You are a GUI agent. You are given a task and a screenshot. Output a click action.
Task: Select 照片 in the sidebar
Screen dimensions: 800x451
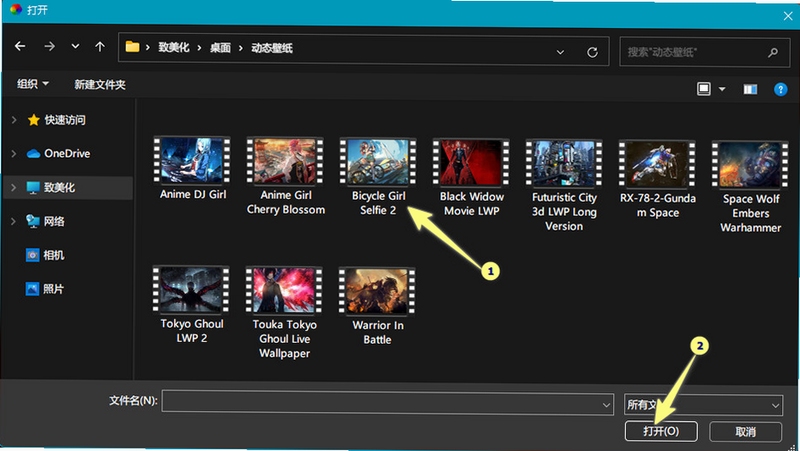pos(53,289)
